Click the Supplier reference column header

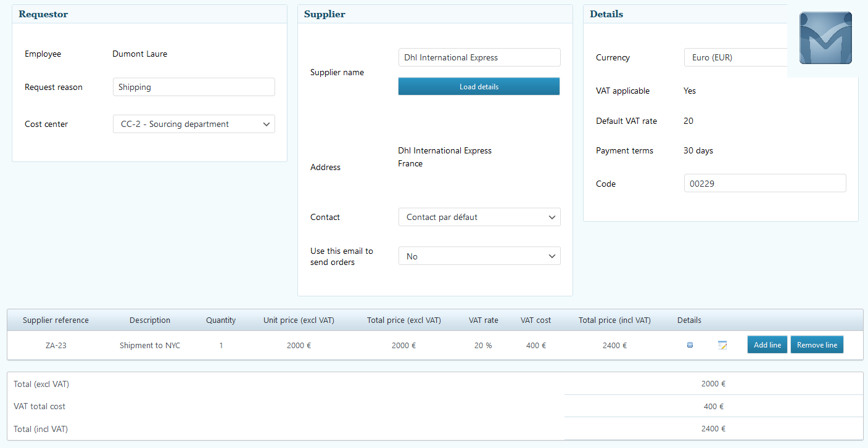[x=56, y=320]
